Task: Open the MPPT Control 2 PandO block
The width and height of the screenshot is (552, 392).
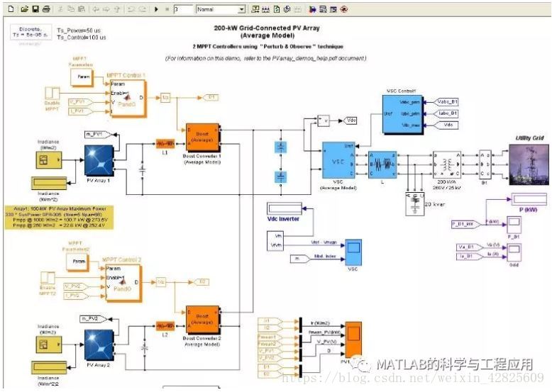Action: (123, 283)
